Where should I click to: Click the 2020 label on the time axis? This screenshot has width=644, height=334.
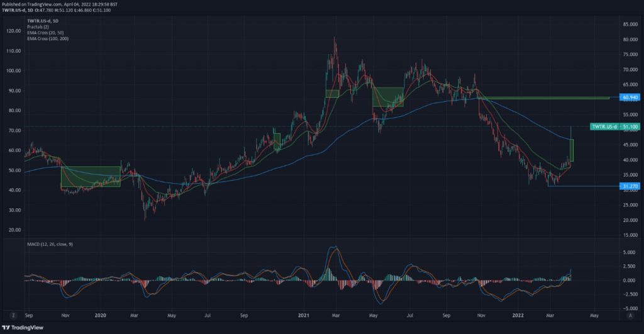[100, 316]
